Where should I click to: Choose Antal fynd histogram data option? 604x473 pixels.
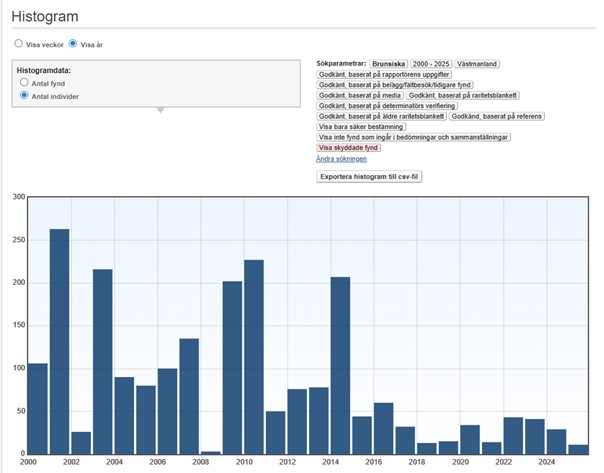pos(24,82)
